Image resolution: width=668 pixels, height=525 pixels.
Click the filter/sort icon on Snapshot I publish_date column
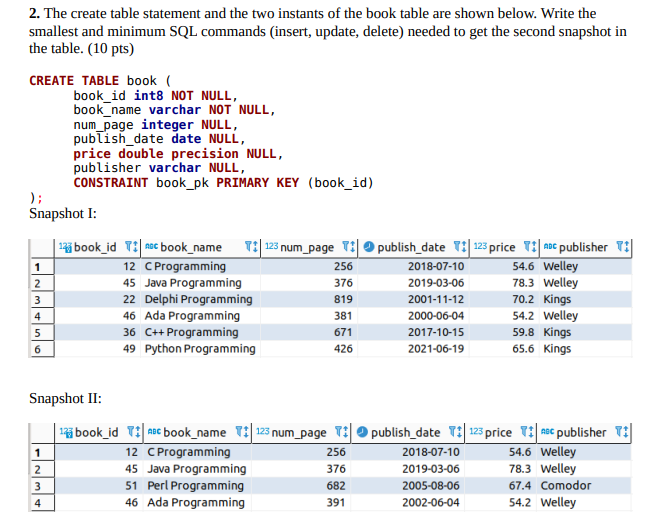[x=460, y=247]
